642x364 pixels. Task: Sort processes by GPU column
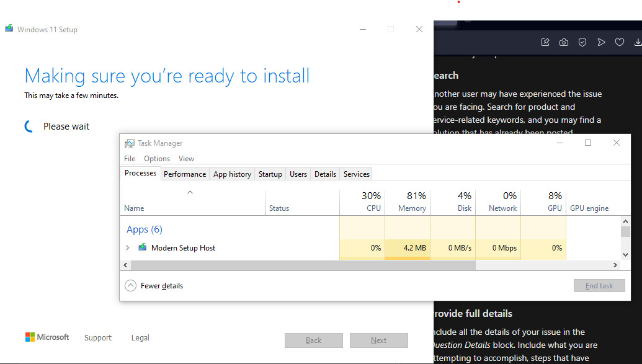tap(544, 202)
